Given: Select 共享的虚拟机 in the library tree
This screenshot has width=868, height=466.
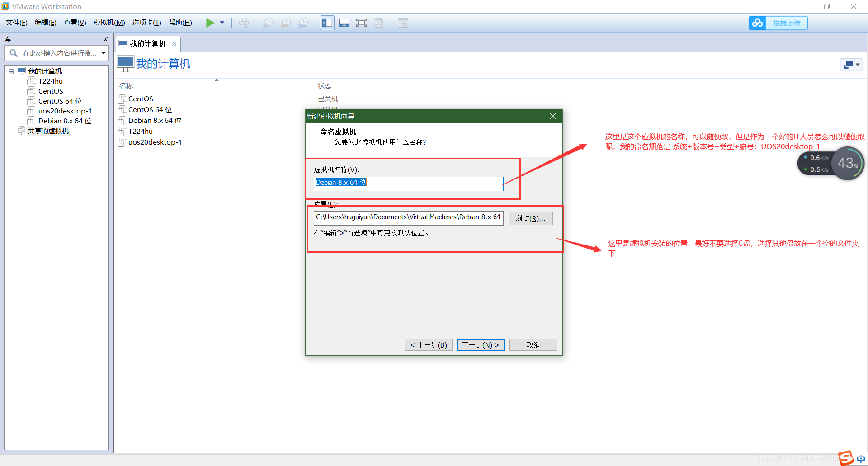Looking at the screenshot, I should point(48,131).
